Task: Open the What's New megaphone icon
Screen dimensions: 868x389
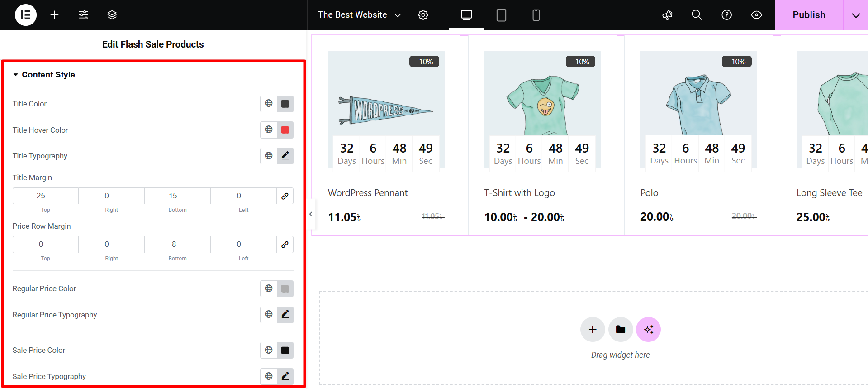Action: pyautogui.click(x=667, y=15)
